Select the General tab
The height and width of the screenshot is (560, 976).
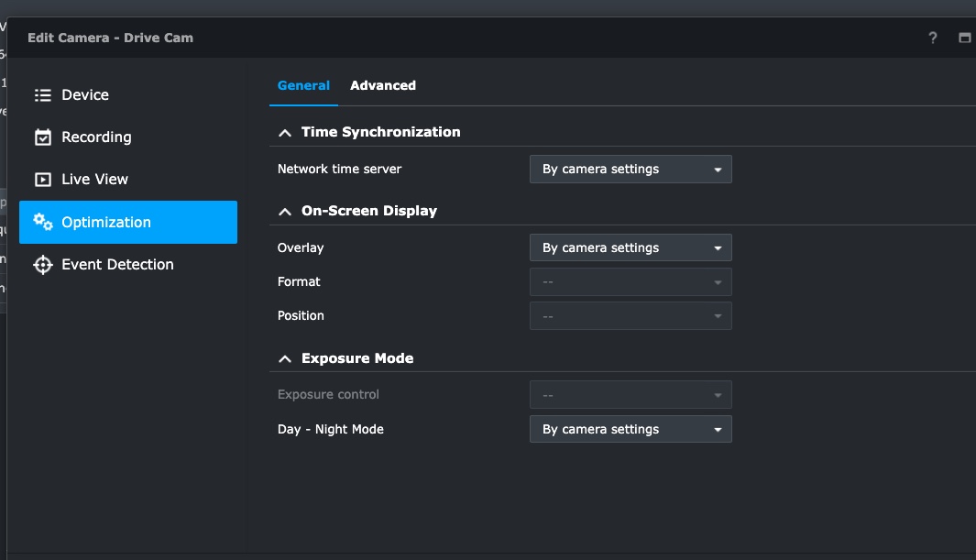pyautogui.click(x=303, y=85)
